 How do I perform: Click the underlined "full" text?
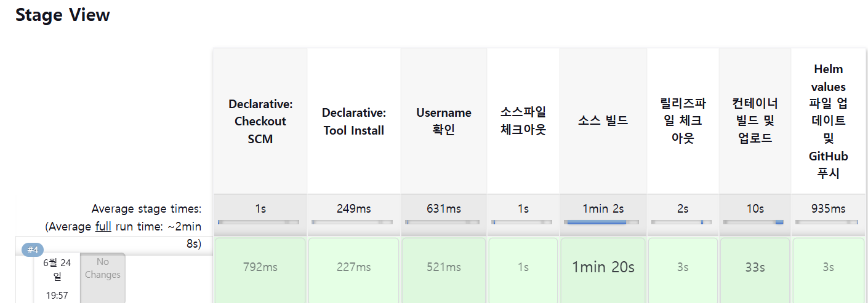point(103,226)
